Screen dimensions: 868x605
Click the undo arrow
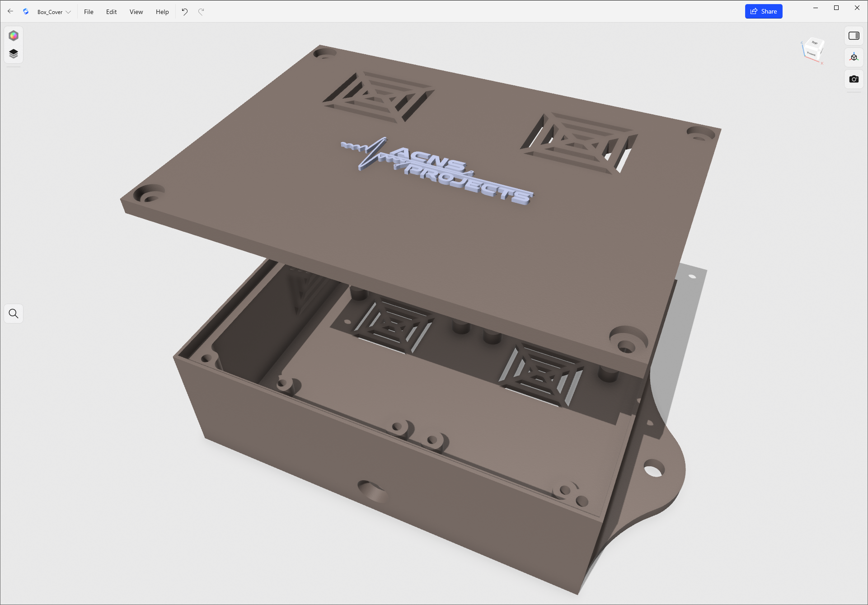click(x=185, y=12)
